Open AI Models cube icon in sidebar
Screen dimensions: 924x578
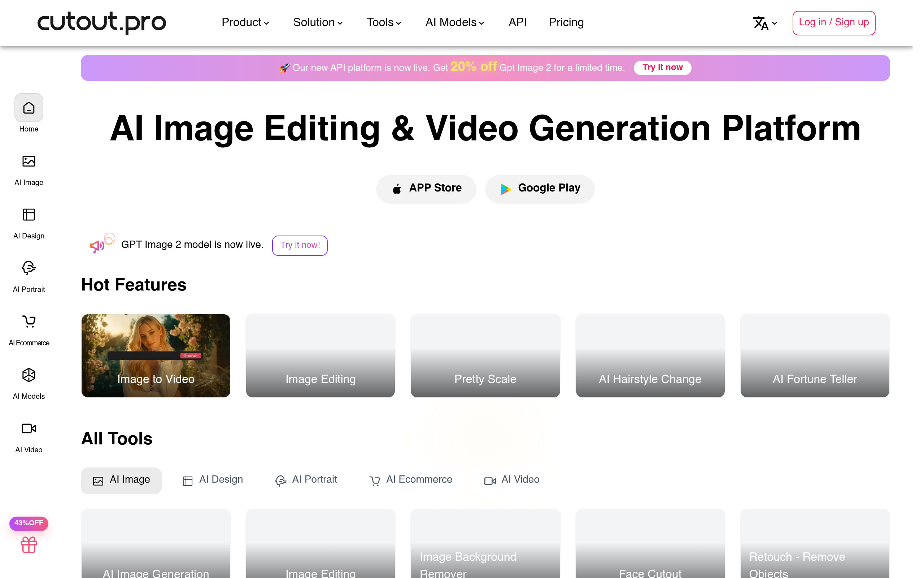(x=29, y=375)
